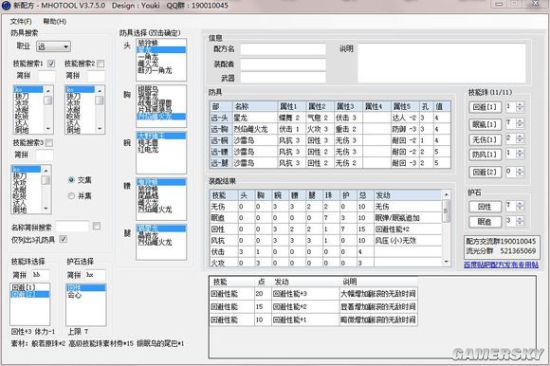Select 桃毛兽 in the 腕 list
Screen dimensions: 550x366
click(148, 143)
